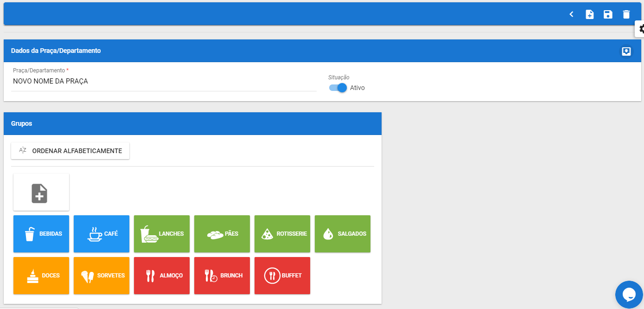
Task: Pick the Salgados group tile
Action: (x=342, y=234)
